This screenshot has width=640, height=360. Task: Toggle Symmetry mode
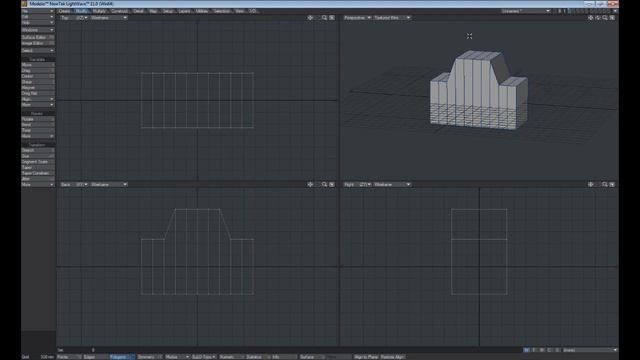click(x=149, y=357)
